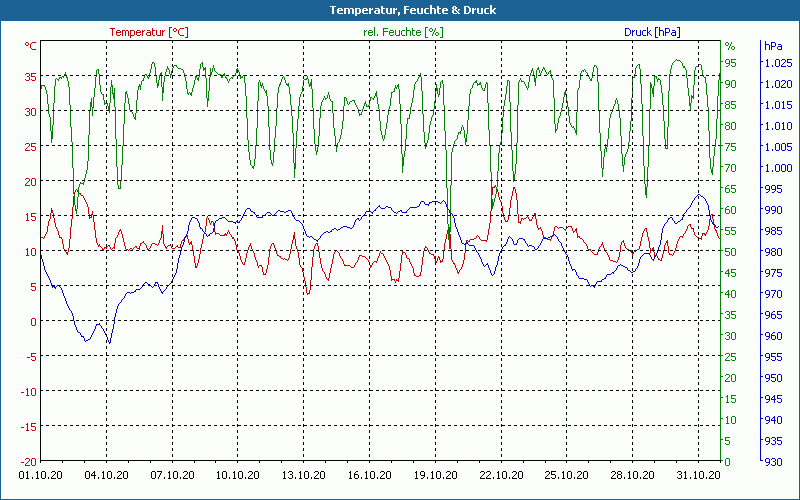Click '975' on the blue pressure axis
800x500 pixels.
tap(773, 273)
